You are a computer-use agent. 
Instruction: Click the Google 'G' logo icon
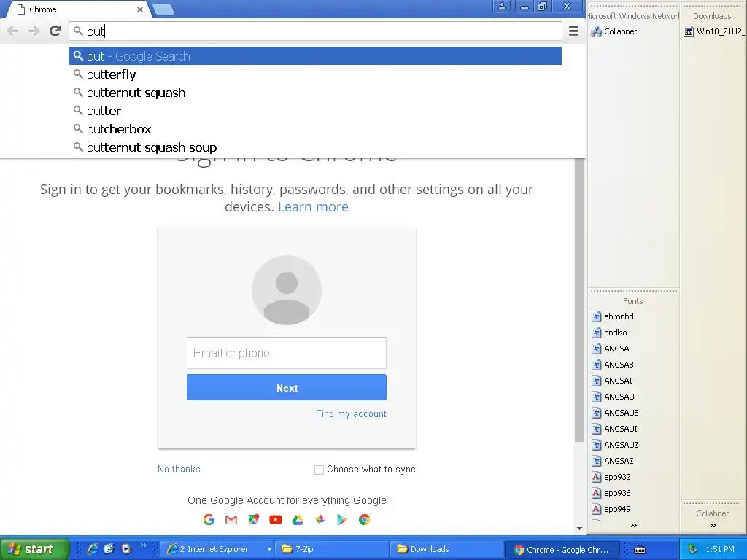tap(209, 519)
